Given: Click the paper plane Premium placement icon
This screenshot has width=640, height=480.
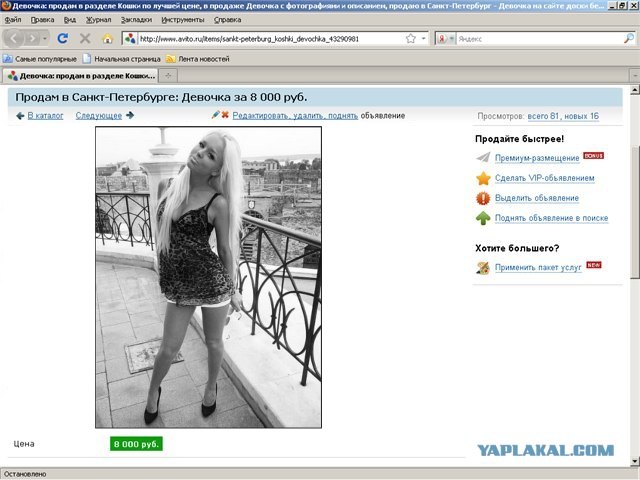Looking at the screenshot, I should point(483,158).
